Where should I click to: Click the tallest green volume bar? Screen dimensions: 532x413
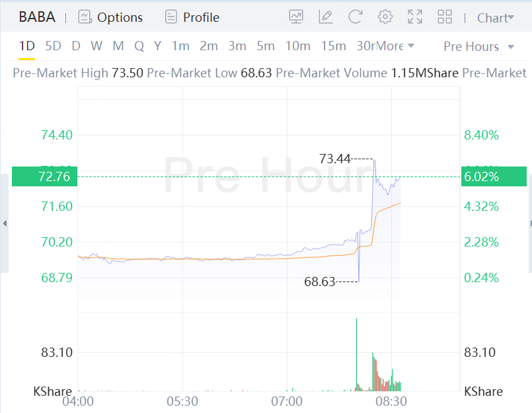pos(356,354)
